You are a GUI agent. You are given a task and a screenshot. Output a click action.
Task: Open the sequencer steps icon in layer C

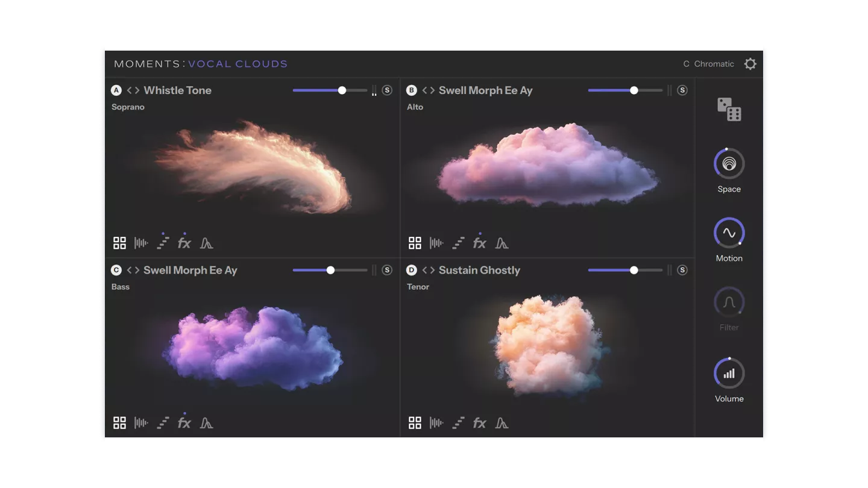click(163, 423)
